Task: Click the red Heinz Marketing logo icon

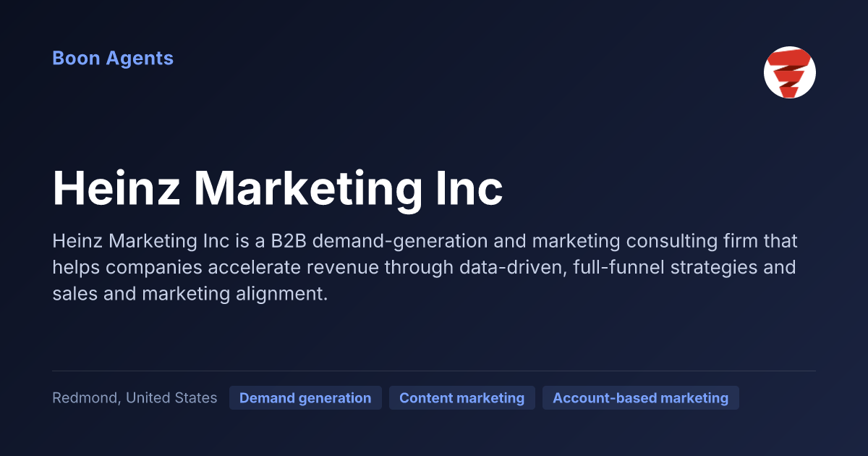Action: click(790, 72)
